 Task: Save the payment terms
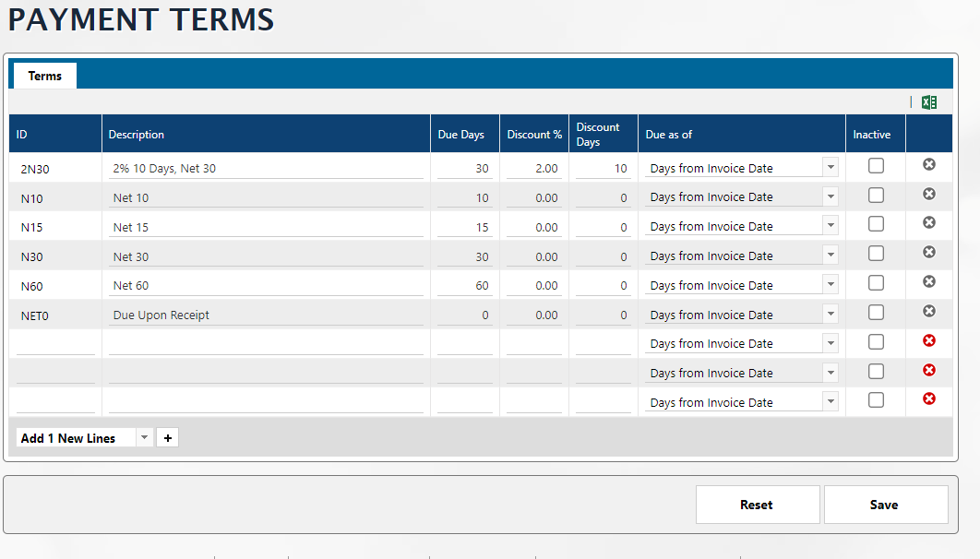click(x=885, y=505)
